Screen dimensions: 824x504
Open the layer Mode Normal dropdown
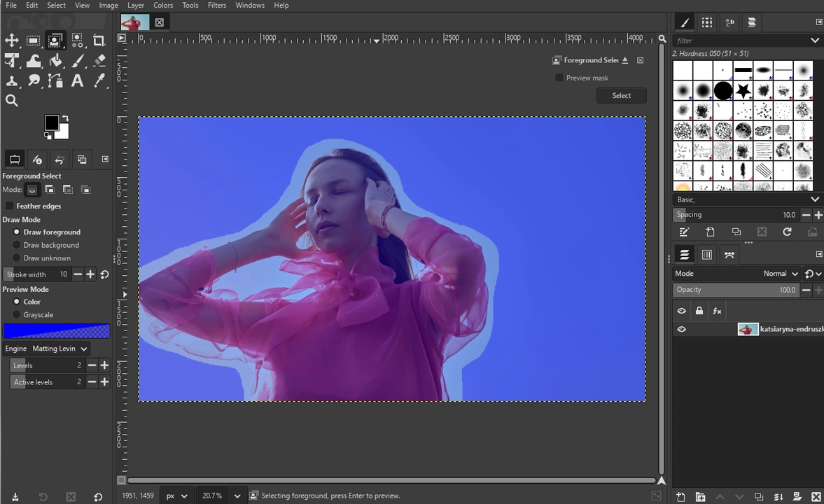click(781, 273)
